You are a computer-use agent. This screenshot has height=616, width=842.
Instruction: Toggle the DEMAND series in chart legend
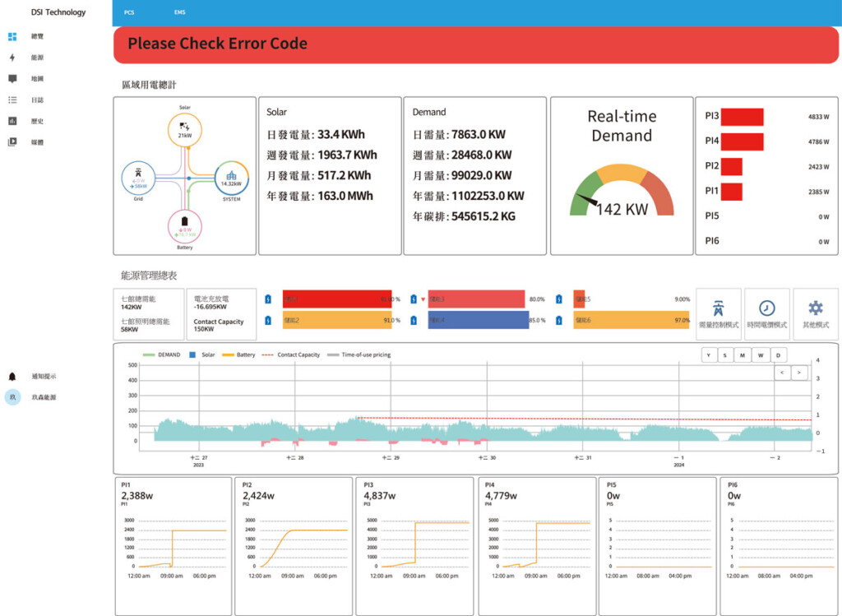161,354
